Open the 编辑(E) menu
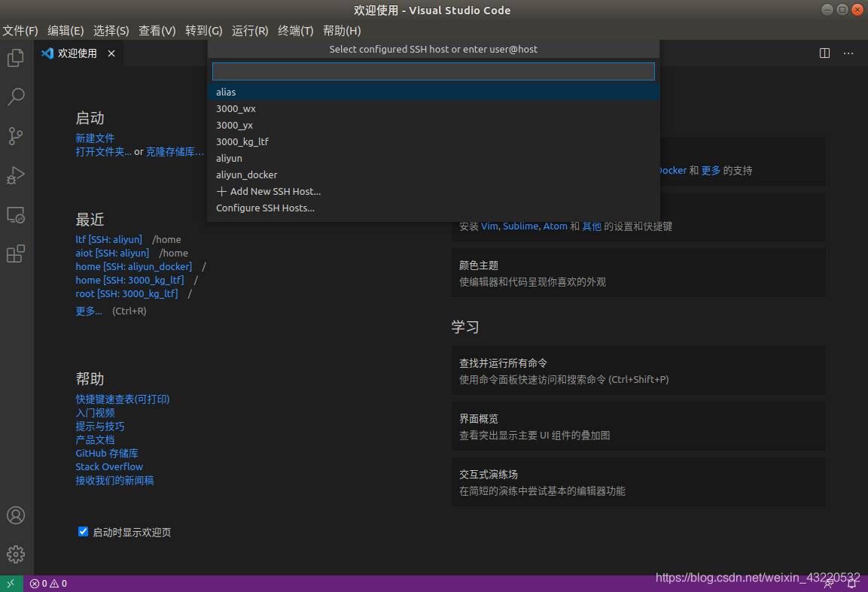 pyautogui.click(x=66, y=30)
